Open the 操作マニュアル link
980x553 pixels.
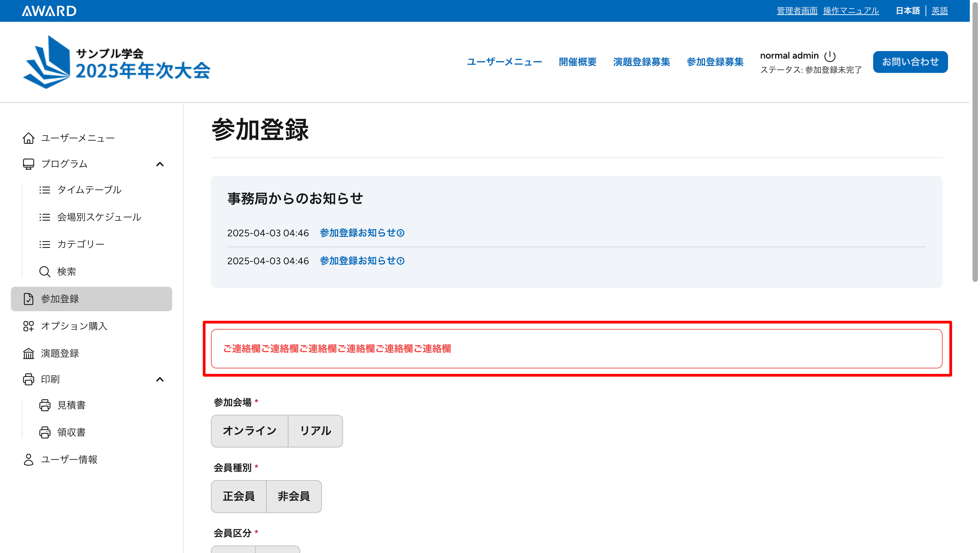tap(851, 11)
